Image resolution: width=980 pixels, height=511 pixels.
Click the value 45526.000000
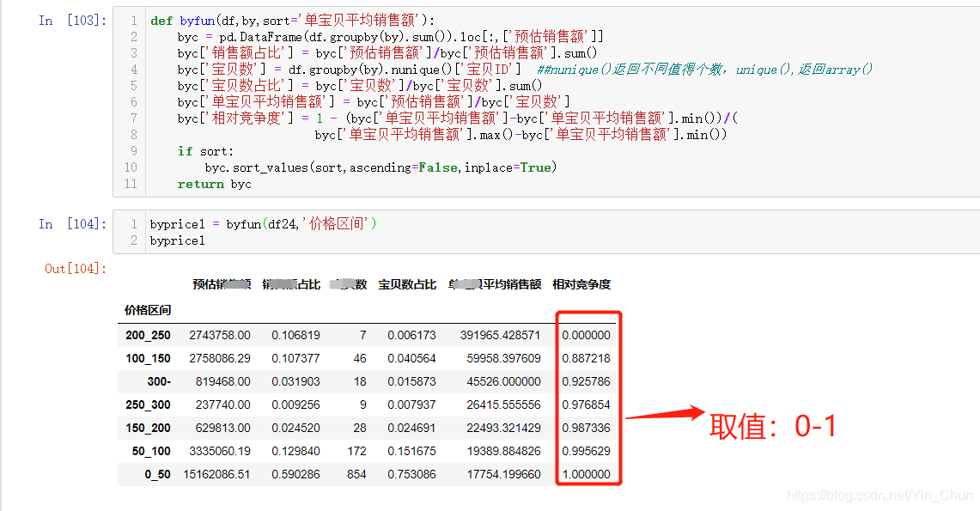pyautogui.click(x=504, y=381)
